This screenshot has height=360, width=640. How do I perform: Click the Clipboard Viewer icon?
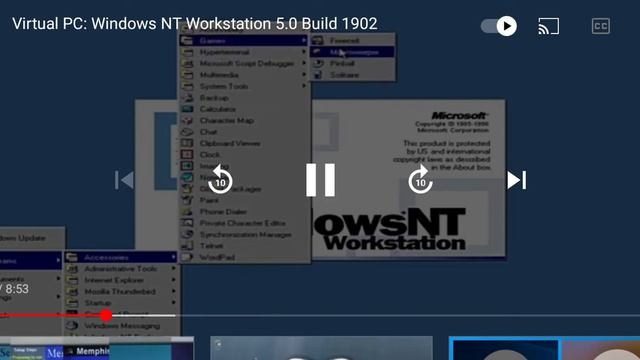click(187, 143)
